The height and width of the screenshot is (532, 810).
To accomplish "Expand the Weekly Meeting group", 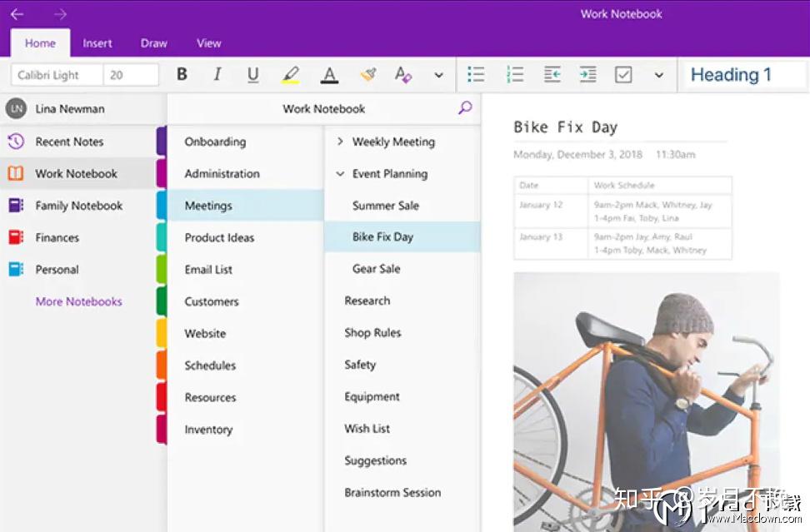I will point(339,142).
